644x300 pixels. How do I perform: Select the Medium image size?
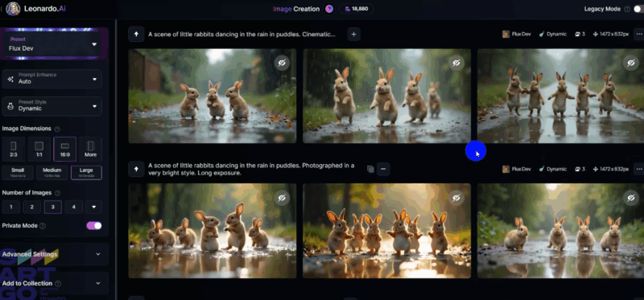(x=52, y=173)
